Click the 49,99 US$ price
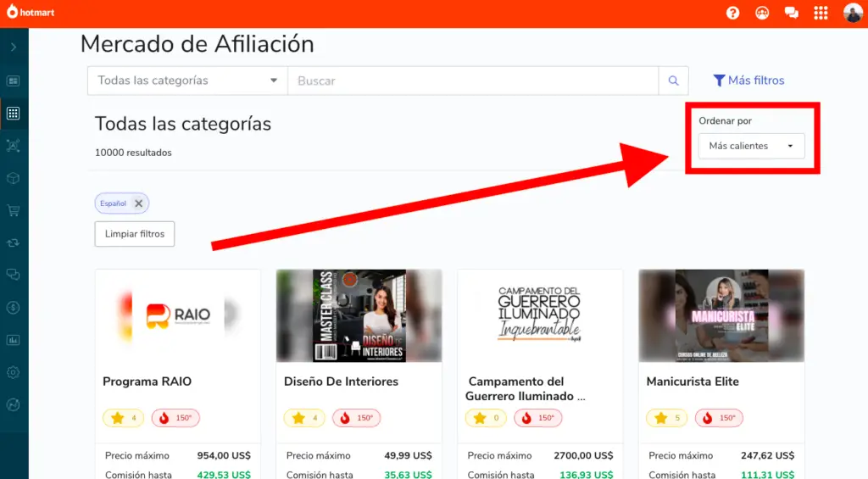 click(x=408, y=455)
